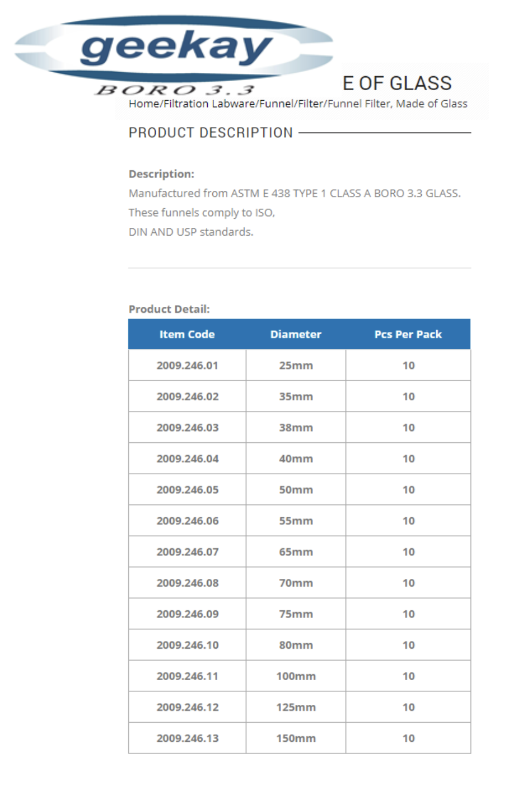Click the PRODUCT DESCRIPTION heading
The height and width of the screenshot is (786, 532).
pos(211,133)
